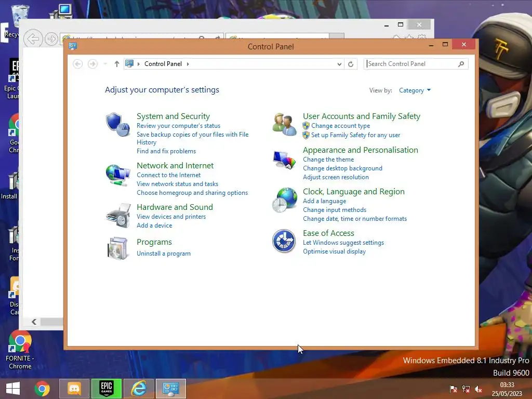The height and width of the screenshot is (399, 532).
Task: Click Connect to the Internet
Action: [x=169, y=175]
